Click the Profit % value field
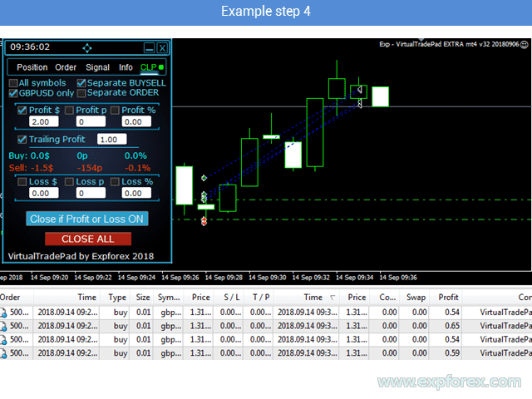The width and height of the screenshot is (532, 399). [136, 122]
